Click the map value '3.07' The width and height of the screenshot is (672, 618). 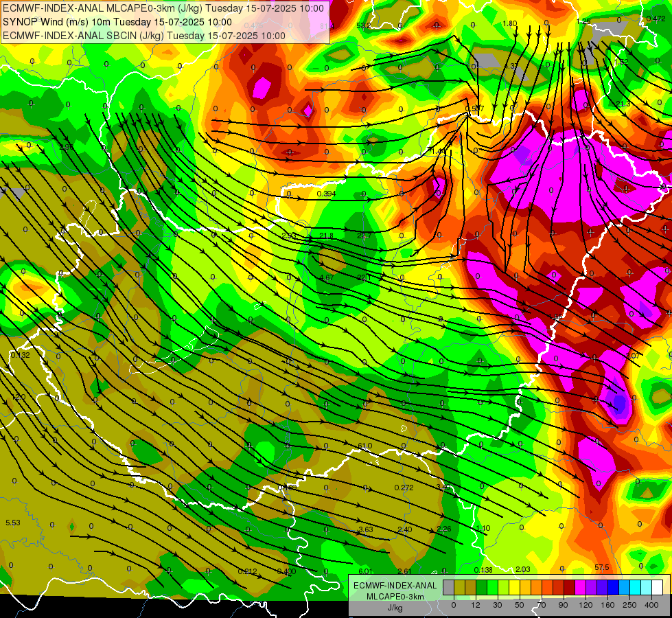(x=633, y=356)
